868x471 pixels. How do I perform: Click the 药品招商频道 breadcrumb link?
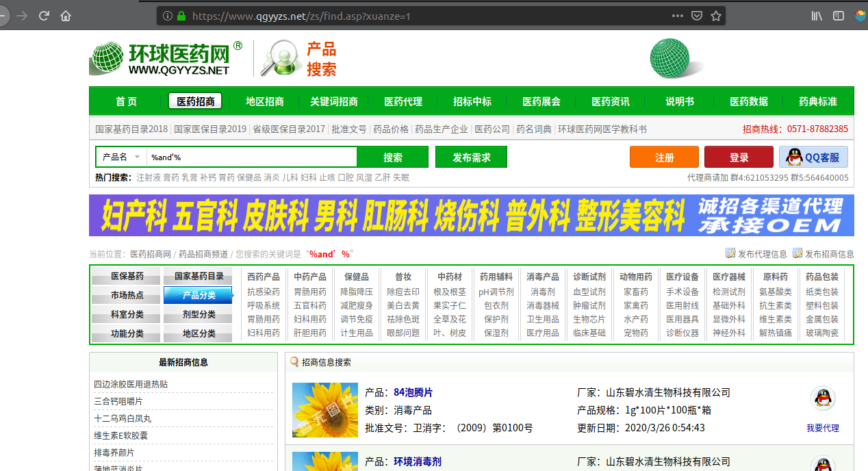(x=203, y=254)
